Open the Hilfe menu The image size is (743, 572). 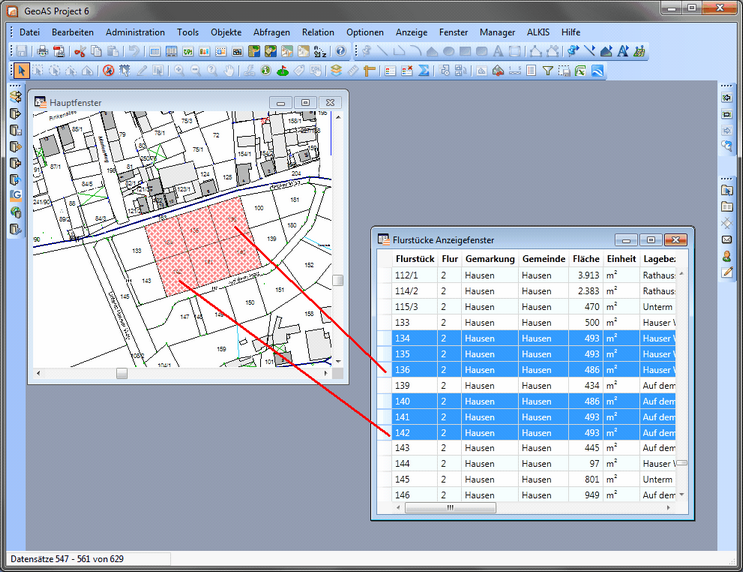(571, 32)
